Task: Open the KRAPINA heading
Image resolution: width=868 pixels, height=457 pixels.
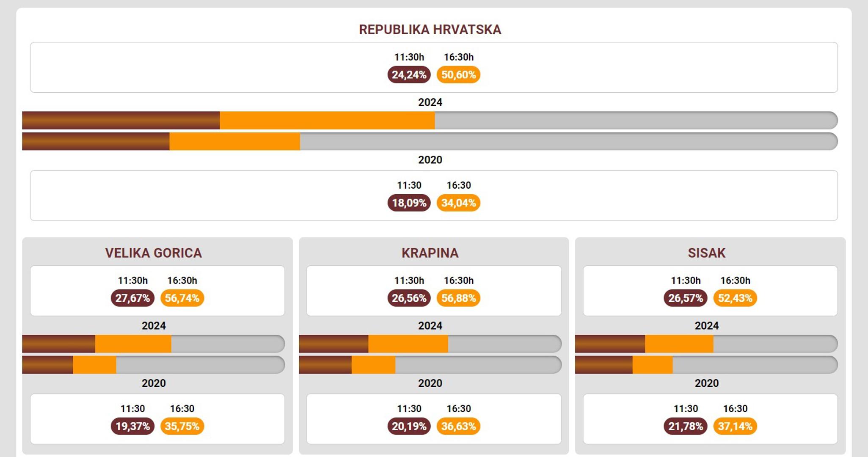Action: (x=430, y=253)
